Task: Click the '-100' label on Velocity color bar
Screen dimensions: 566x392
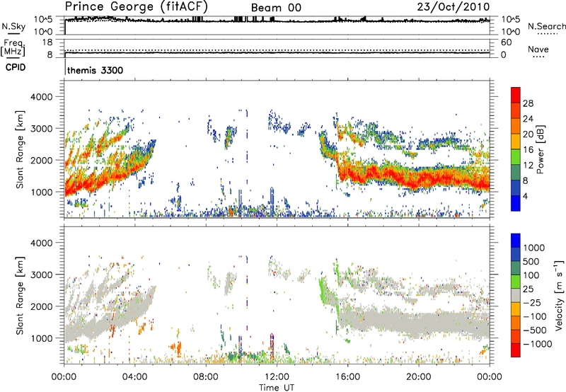Action: (x=534, y=316)
